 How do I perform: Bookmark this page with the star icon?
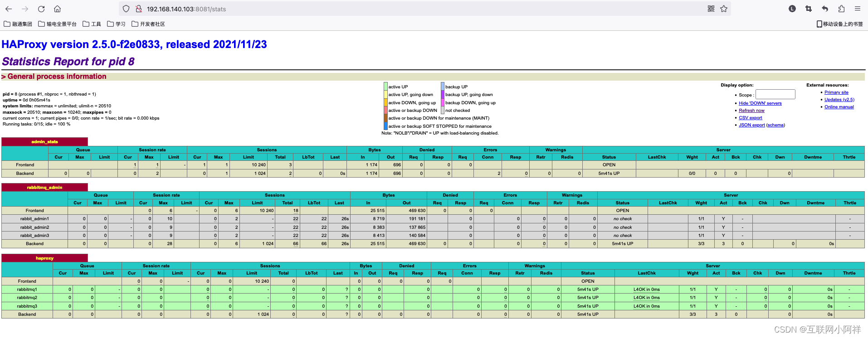(724, 9)
